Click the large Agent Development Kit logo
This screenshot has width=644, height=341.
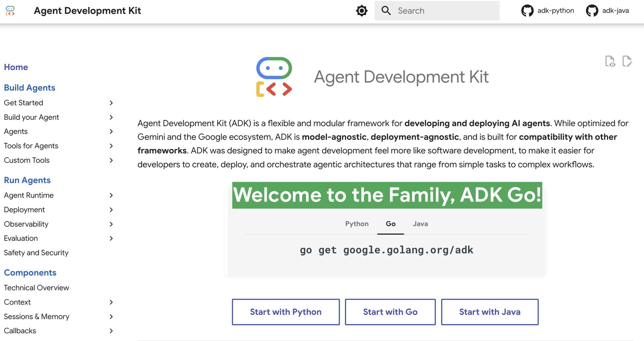(x=274, y=77)
